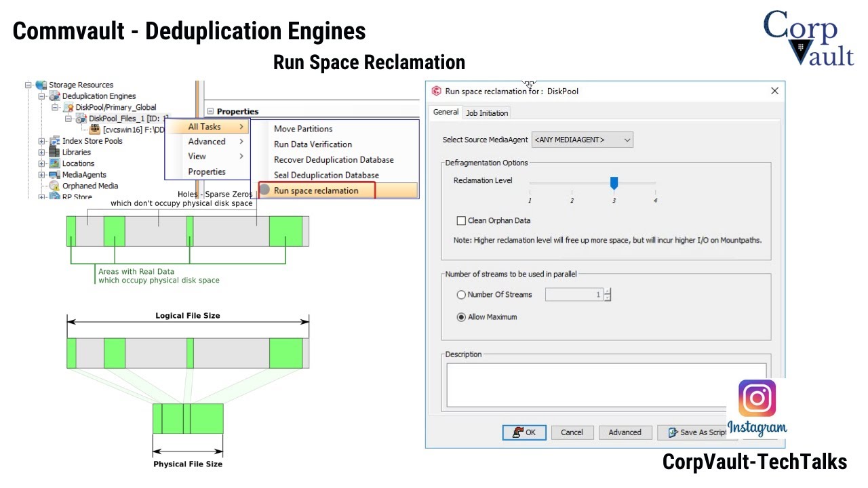The image size is (868, 488).
Task: Open the All Tasks submenu
Action: pos(208,127)
